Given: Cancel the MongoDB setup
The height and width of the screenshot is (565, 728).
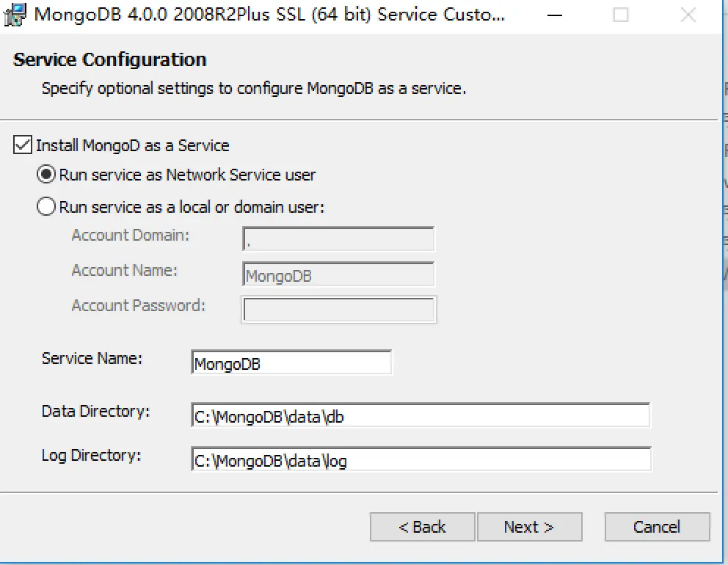Looking at the screenshot, I should click(657, 527).
